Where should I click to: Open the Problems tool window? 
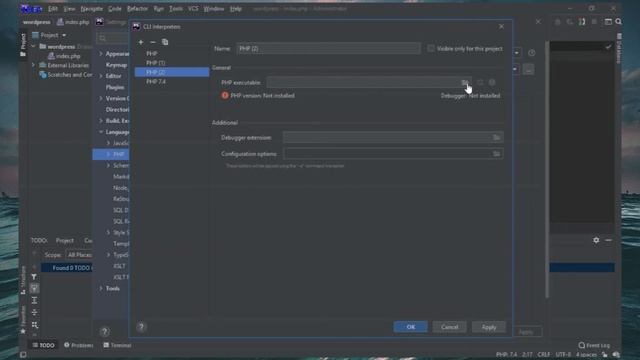click(79, 345)
